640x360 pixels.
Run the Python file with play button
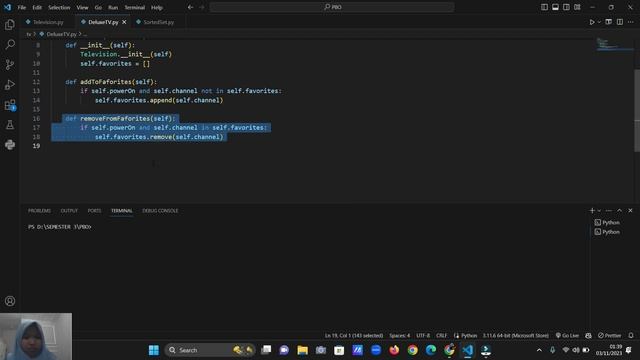click(592, 22)
